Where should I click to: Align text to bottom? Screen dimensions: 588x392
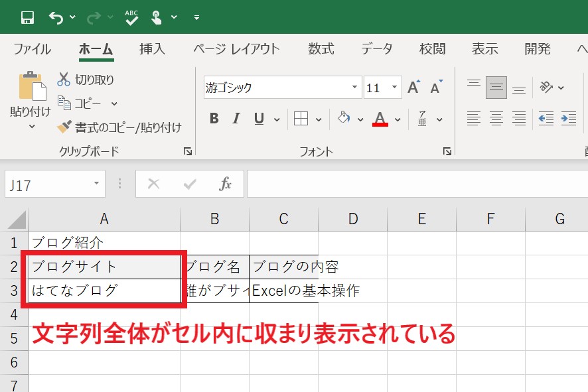pos(519,90)
